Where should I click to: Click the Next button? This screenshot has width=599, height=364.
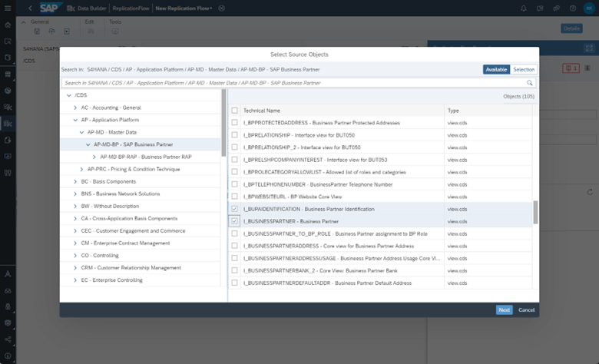point(505,309)
